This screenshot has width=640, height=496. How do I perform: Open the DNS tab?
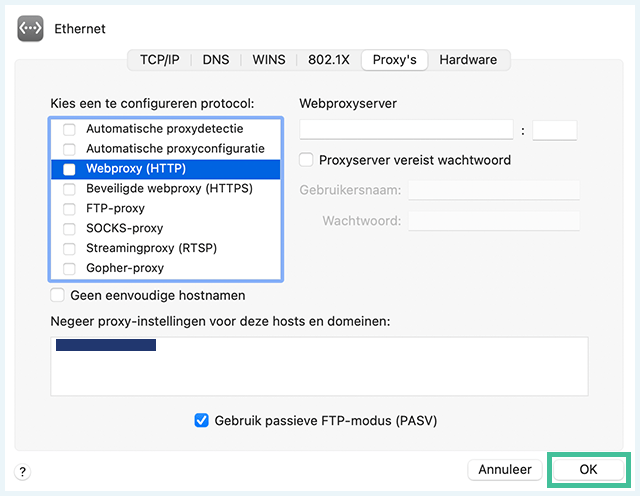coord(216,60)
